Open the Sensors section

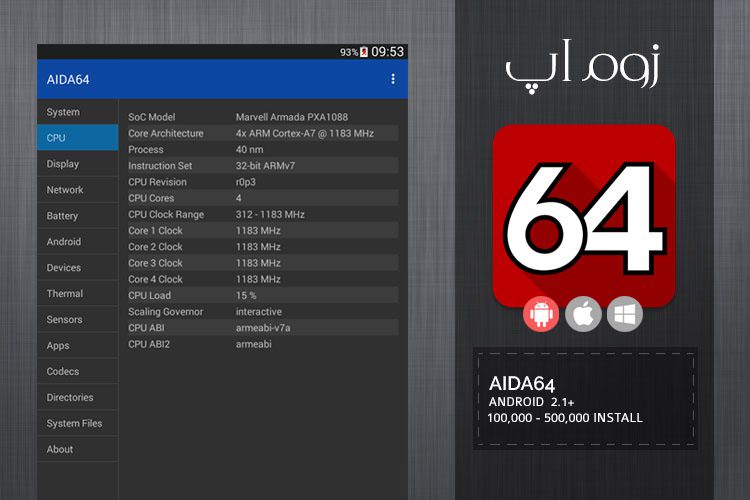point(77,319)
